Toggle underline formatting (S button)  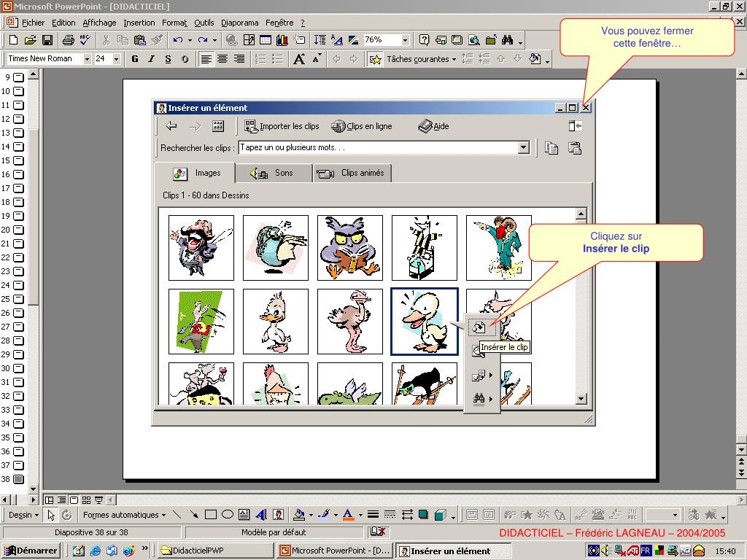pyautogui.click(x=168, y=59)
